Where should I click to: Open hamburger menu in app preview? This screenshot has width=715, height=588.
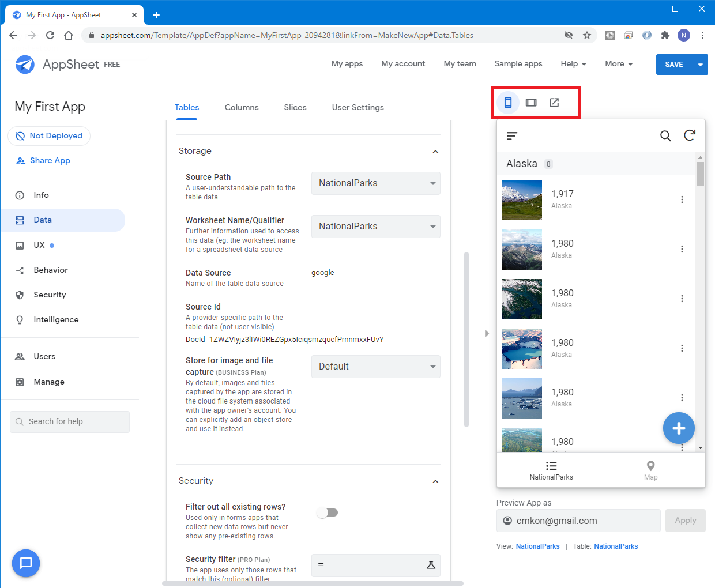512,136
